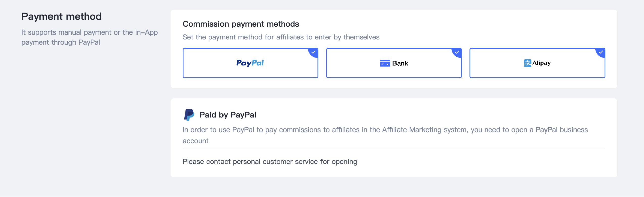This screenshot has height=197, width=644.
Task: Click the divider line in Paid by PayPal card
Action: 394,149
